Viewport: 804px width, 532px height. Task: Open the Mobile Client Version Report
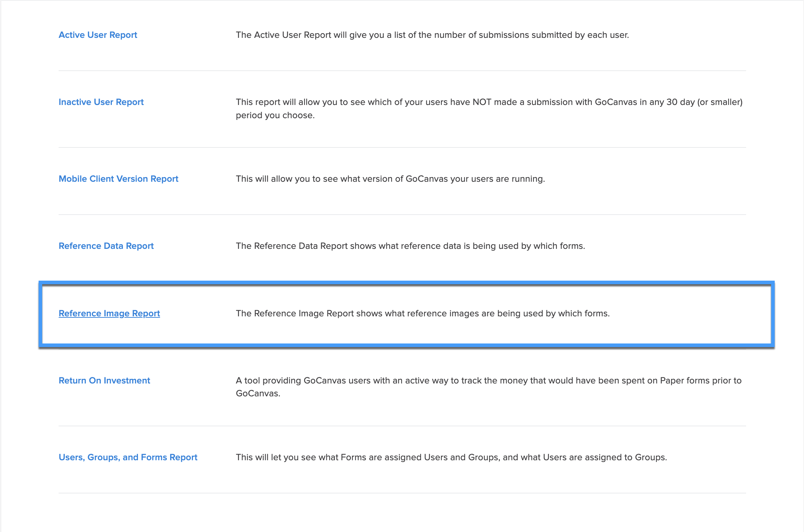[118, 179]
